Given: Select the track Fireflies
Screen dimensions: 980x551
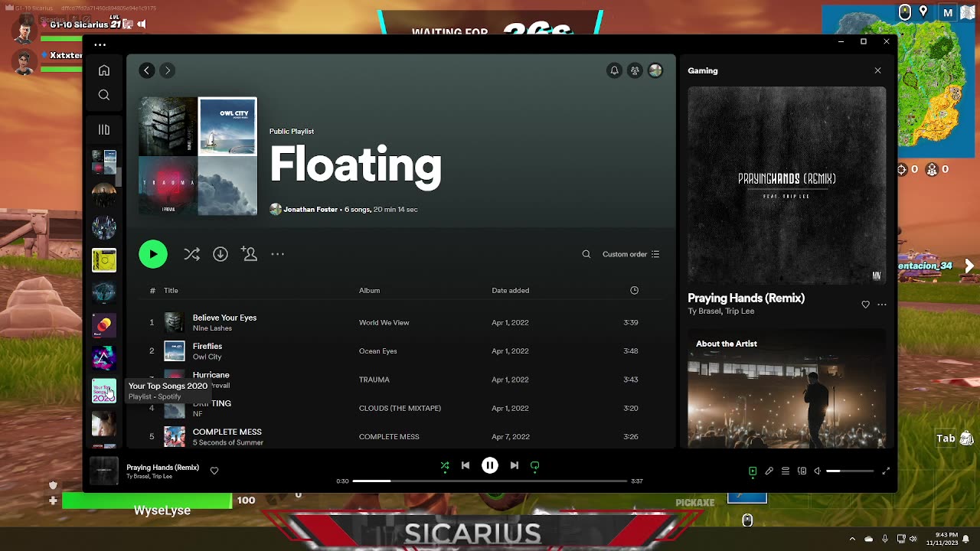Looking at the screenshot, I should tap(207, 346).
